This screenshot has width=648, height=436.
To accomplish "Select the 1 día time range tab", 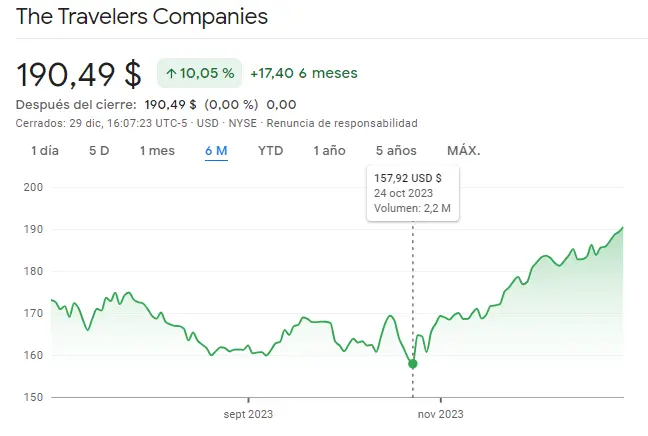I will [44, 151].
